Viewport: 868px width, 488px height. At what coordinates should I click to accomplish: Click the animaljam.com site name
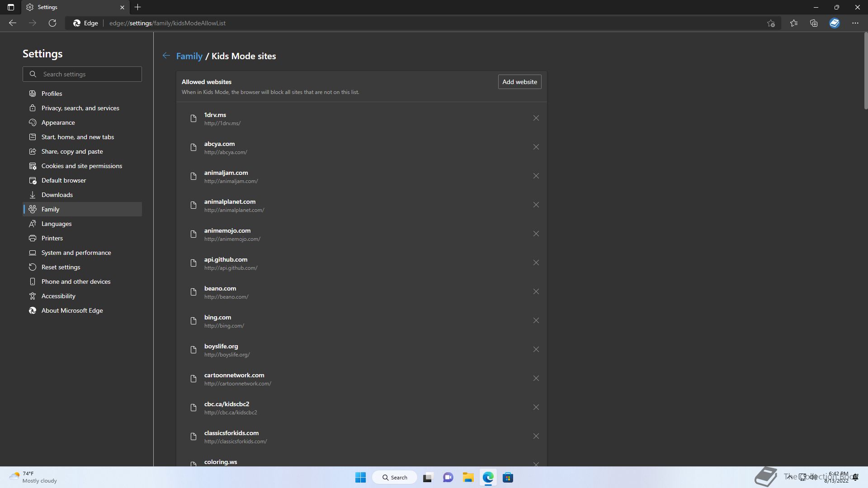pyautogui.click(x=226, y=173)
